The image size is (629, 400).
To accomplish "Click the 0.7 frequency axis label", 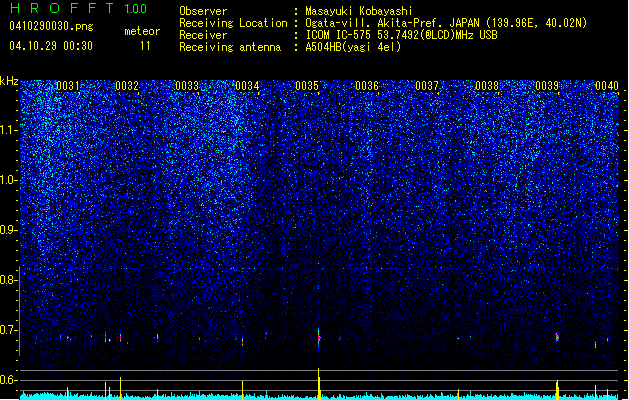I will [x=9, y=330].
